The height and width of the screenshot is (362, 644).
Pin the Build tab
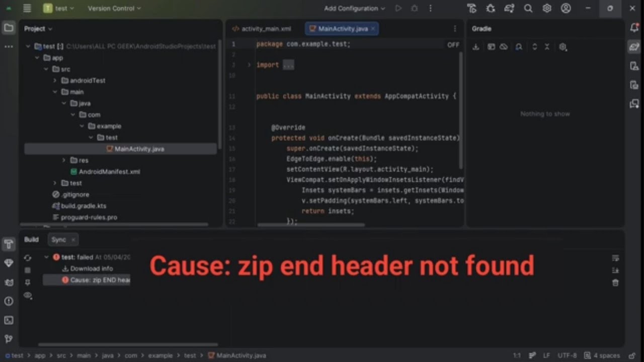[x=28, y=283]
